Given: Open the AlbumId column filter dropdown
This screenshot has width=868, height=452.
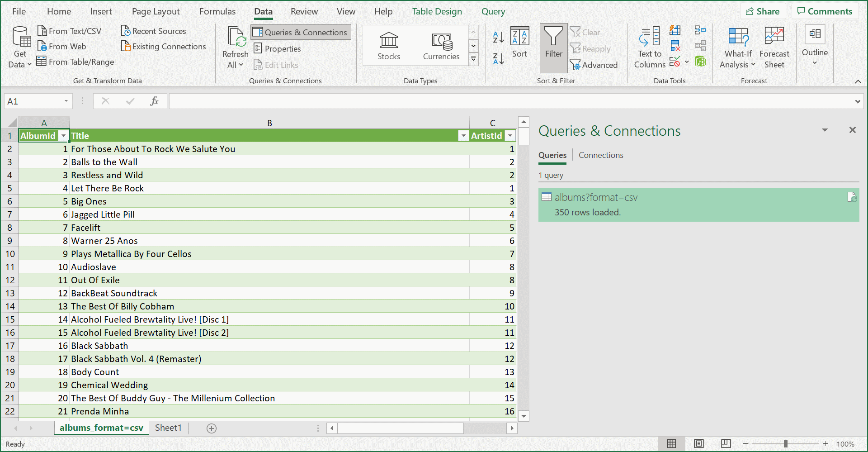Looking at the screenshot, I should (64, 136).
